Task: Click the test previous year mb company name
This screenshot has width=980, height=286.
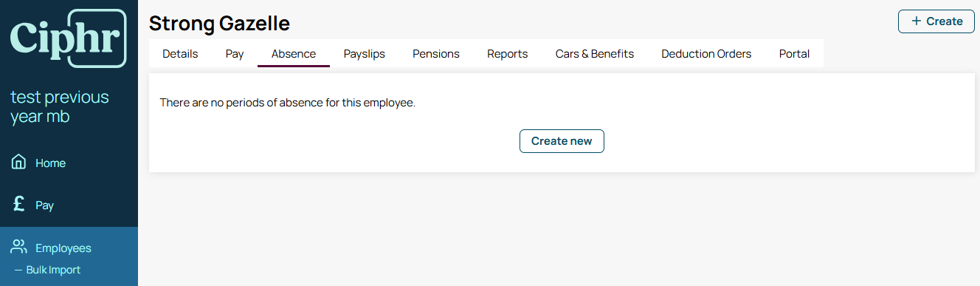Action: coord(60,106)
